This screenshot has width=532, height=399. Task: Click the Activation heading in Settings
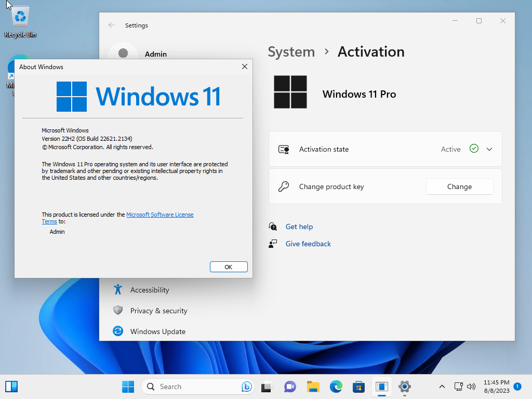[371, 52]
